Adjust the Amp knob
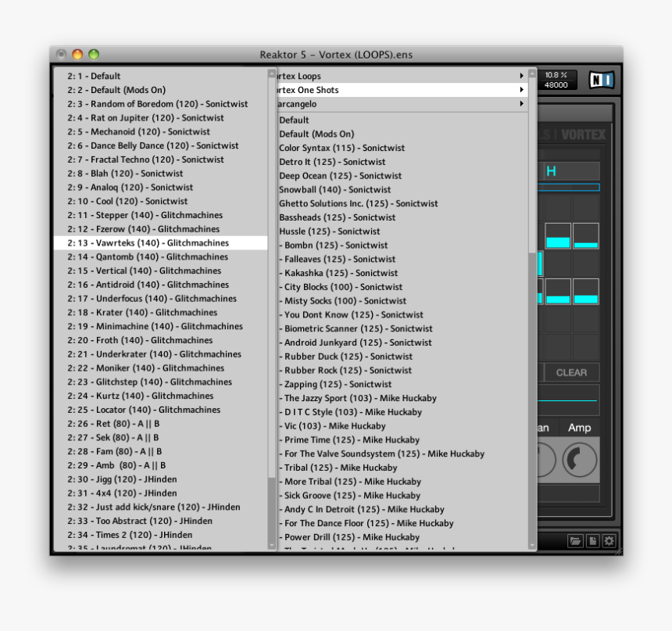This screenshot has height=631, width=672. [579, 461]
